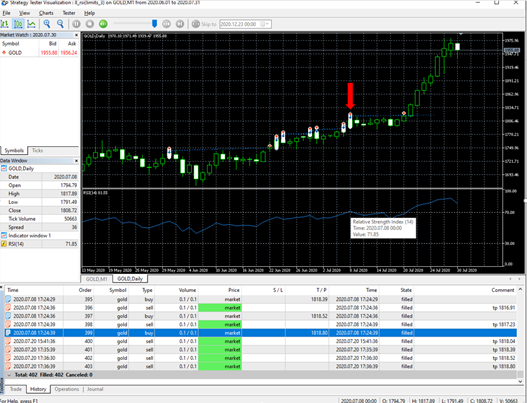Select the Symbols tab in Market Watch
Screen dimensions: 527x403
[x=14, y=150]
